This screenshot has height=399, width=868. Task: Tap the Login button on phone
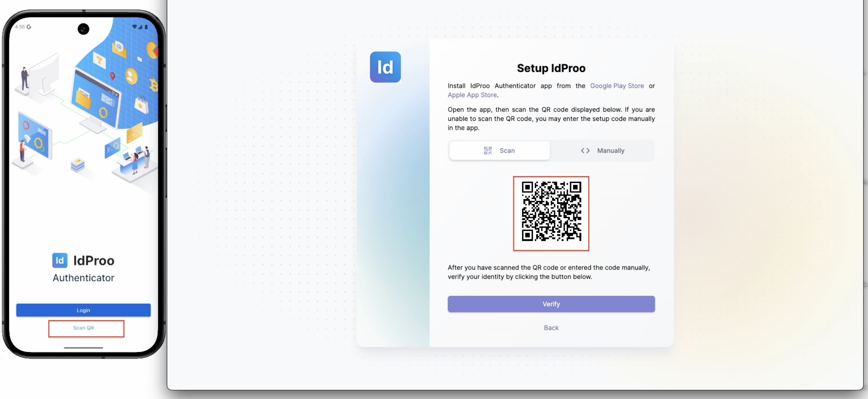pyautogui.click(x=83, y=310)
